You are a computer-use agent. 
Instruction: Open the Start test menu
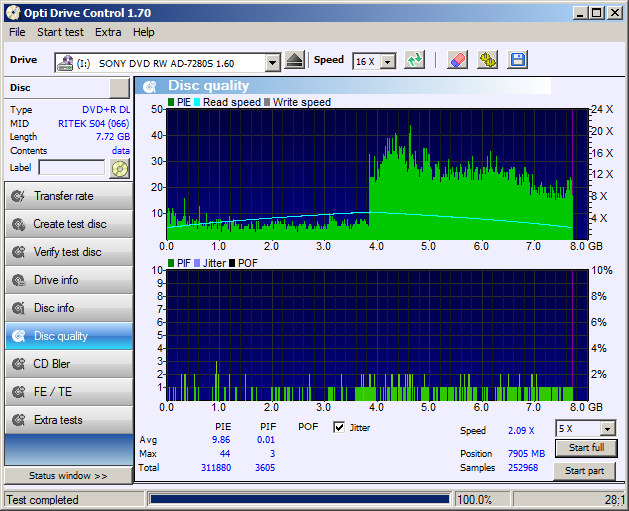click(60, 32)
